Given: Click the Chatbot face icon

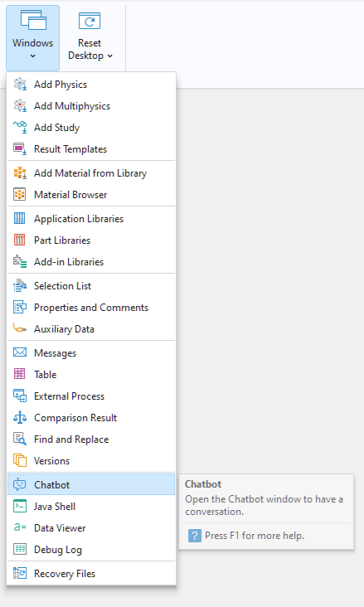Looking at the screenshot, I should tap(20, 484).
